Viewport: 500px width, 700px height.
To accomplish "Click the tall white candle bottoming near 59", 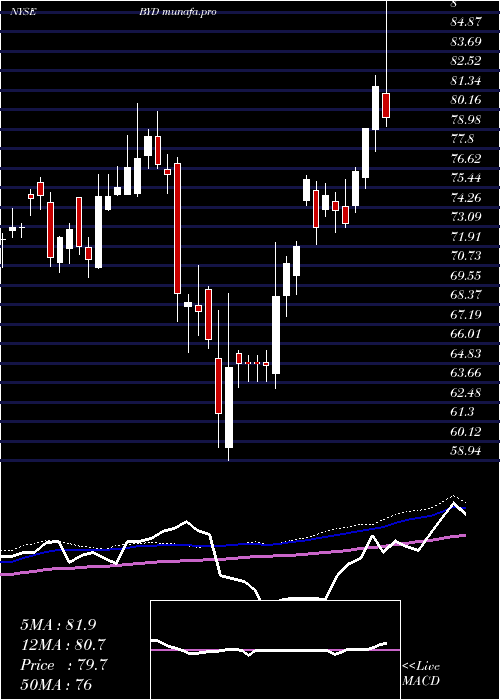I will [229, 407].
